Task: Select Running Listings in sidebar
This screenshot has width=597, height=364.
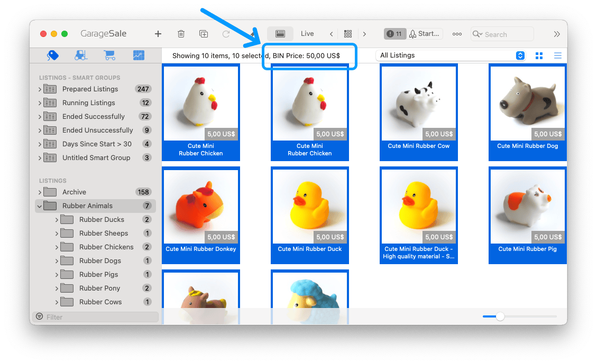Action: 95,102
